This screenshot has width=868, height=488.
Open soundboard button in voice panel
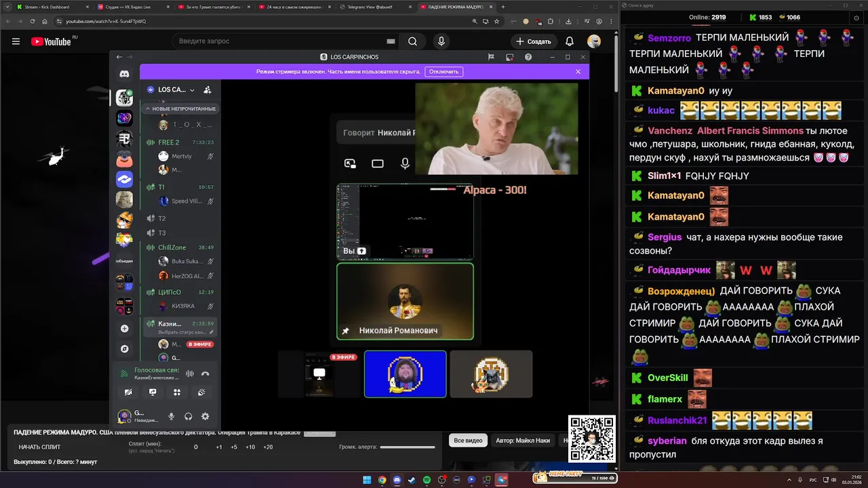[201, 392]
